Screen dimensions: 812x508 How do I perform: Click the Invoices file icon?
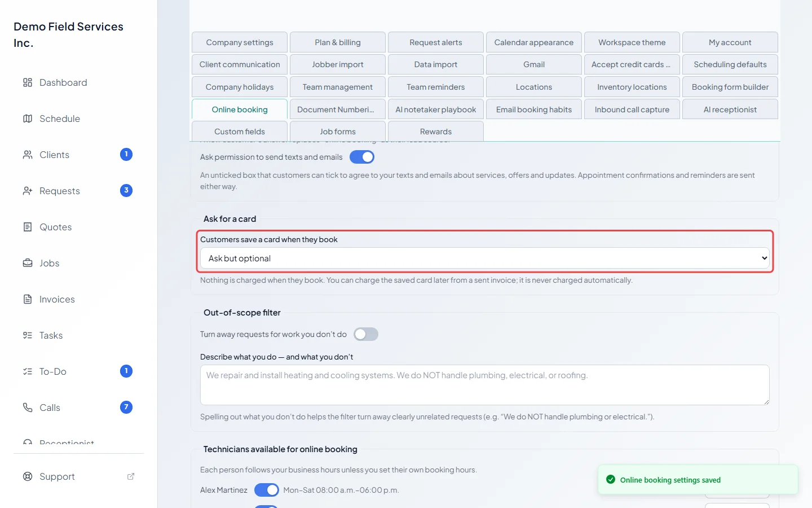28,299
